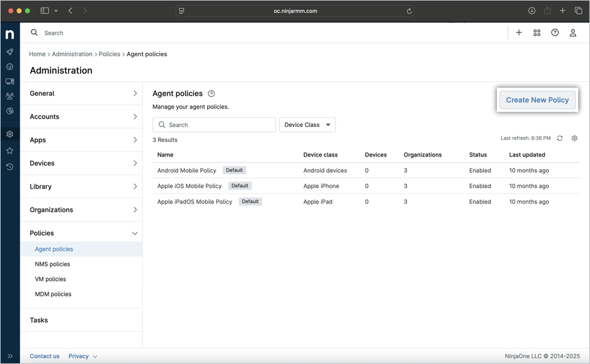Screen dimensions: 590x364
Task: Click the recent history clock icon
Action: coord(10,167)
